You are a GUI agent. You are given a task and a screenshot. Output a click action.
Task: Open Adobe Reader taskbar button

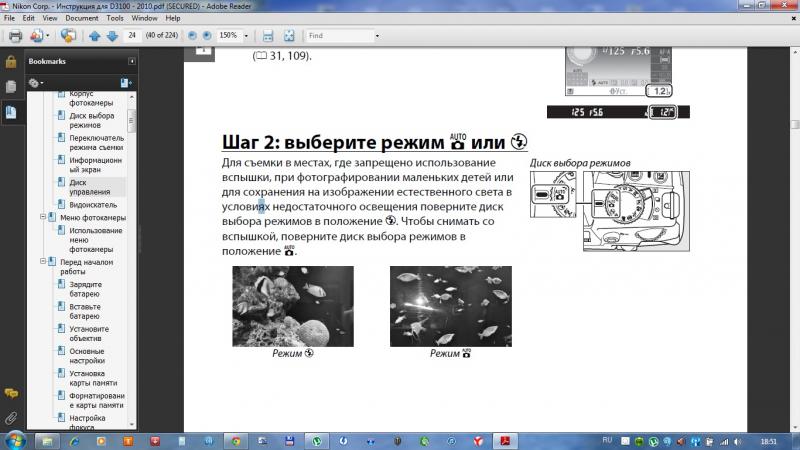(x=505, y=441)
